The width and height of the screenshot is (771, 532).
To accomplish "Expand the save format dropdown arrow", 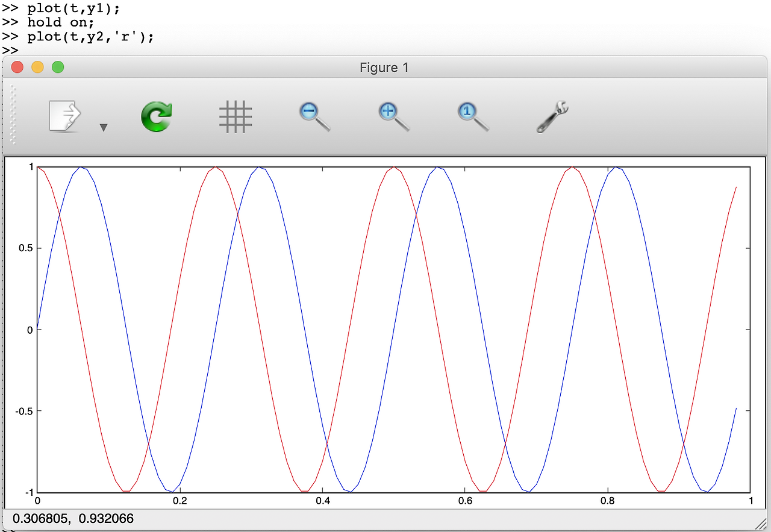I will [104, 127].
